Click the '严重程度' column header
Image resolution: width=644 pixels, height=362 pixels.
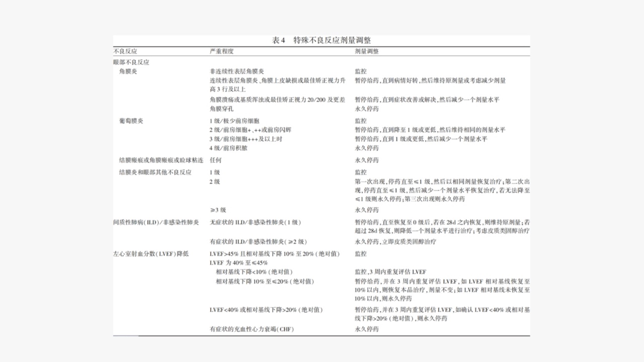(x=221, y=51)
